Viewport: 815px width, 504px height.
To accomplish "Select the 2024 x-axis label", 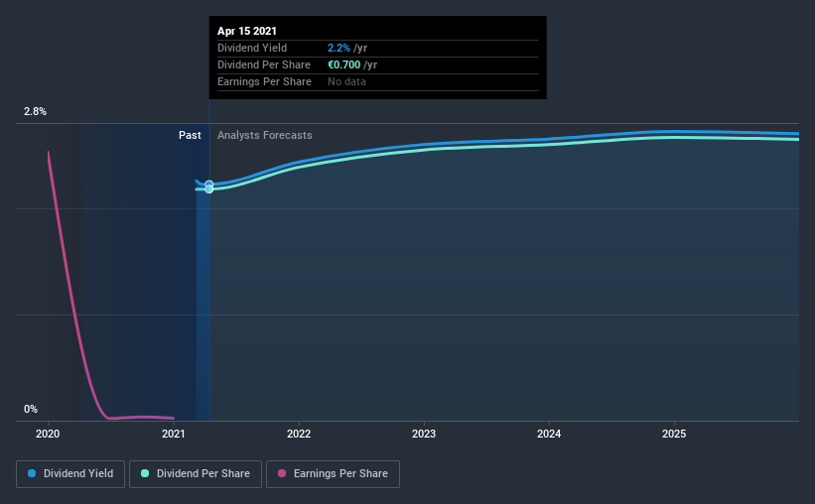I will [549, 434].
